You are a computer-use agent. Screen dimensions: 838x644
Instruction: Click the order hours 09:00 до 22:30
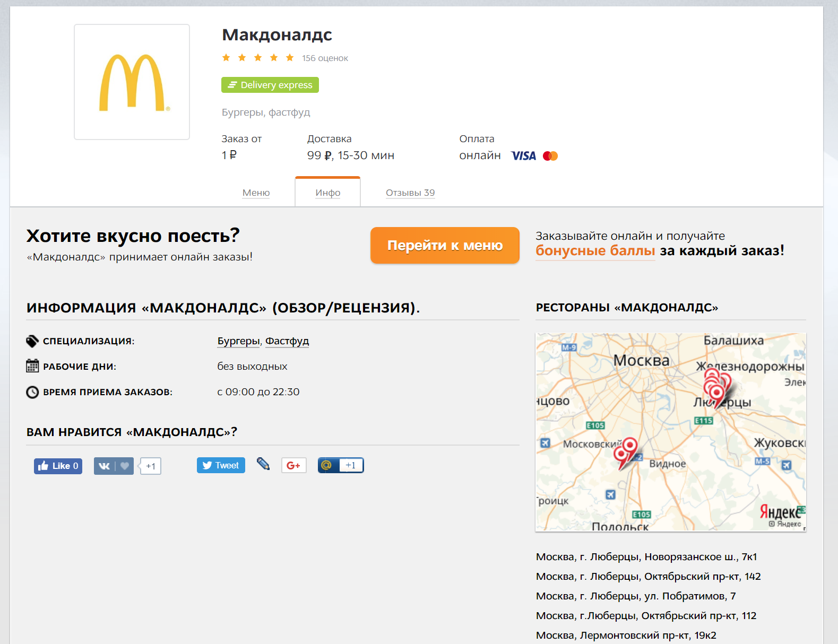click(258, 392)
